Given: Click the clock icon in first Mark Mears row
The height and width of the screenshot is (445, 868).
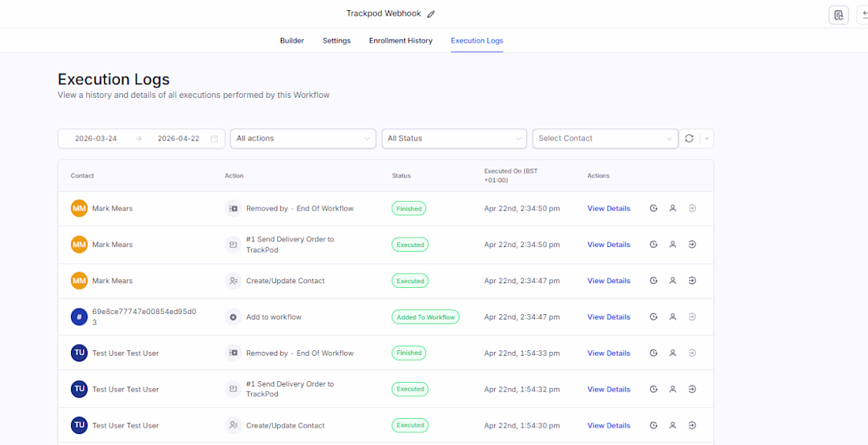Looking at the screenshot, I should [x=653, y=208].
